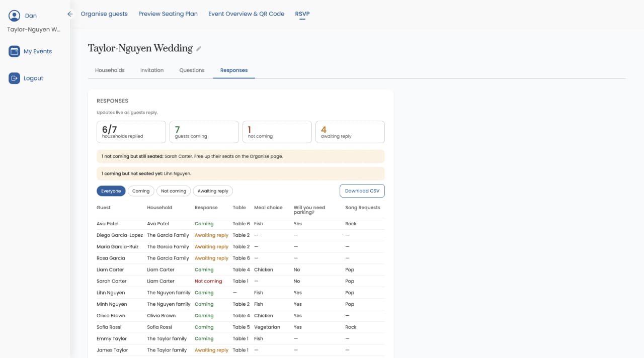Screen dimensions: 644x358
Task: Filter responses by Everyone
Action: [111, 191]
